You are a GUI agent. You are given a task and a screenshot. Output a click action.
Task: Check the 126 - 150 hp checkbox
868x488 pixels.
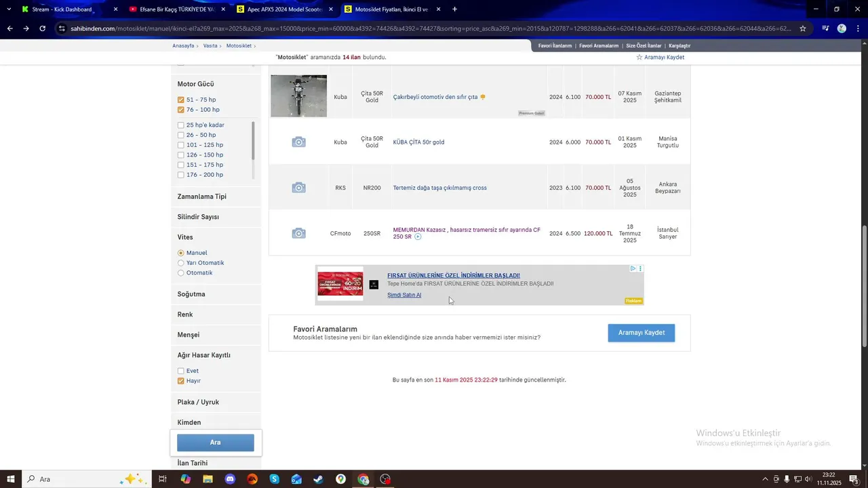pyautogui.click(x=181, y=155)
